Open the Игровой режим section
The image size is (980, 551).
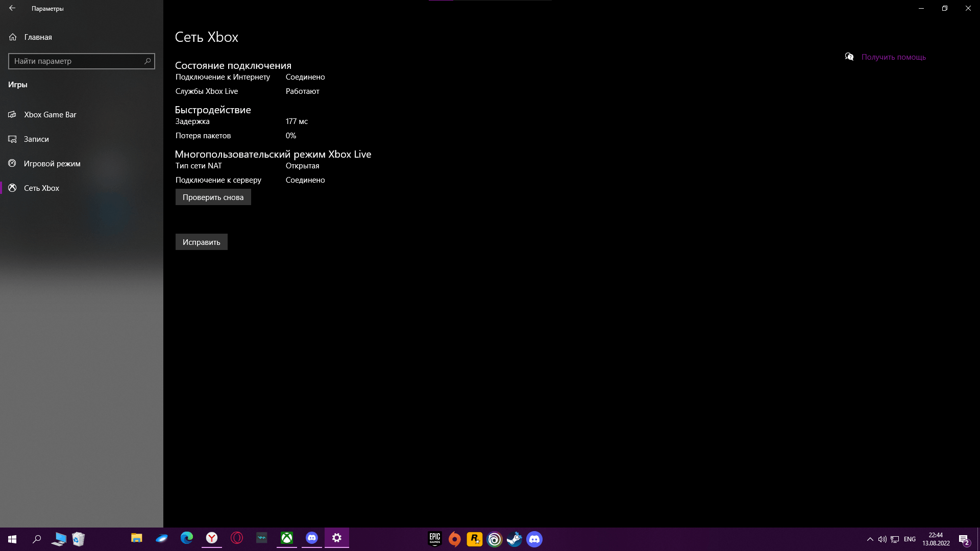[82, 164]
